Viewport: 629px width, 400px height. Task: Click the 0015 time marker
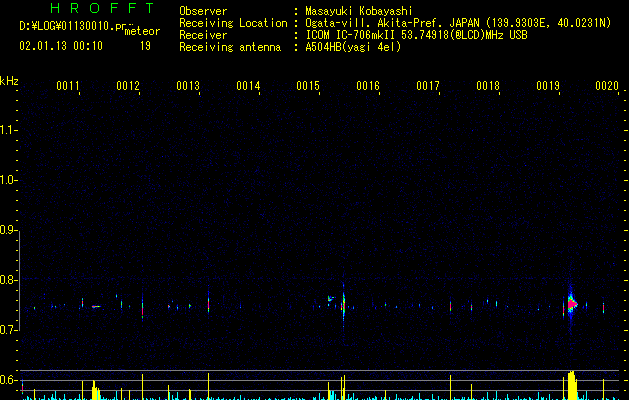(x=308, y=85)
